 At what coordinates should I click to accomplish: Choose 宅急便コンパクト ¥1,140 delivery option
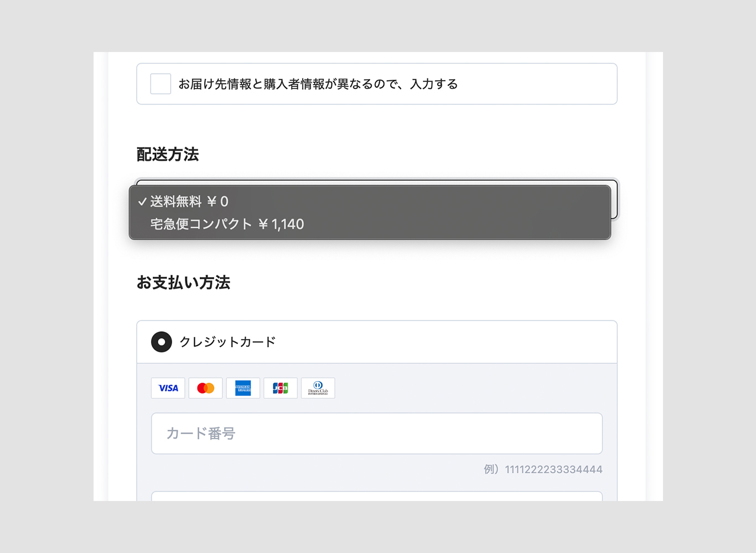click(227, 224)
